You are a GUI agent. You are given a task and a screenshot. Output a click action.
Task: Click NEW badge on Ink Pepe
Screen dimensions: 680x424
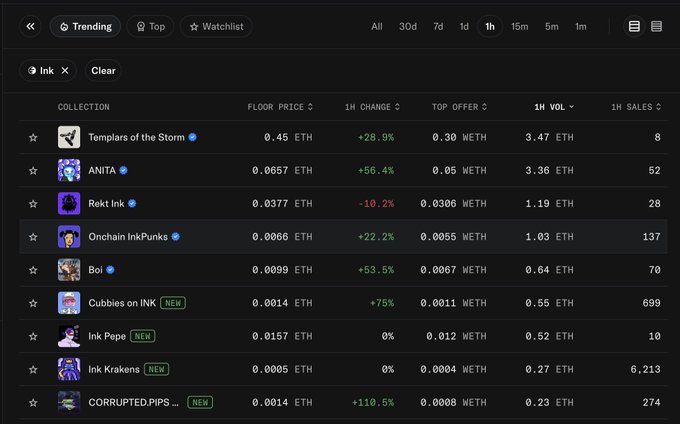(143, 336)
